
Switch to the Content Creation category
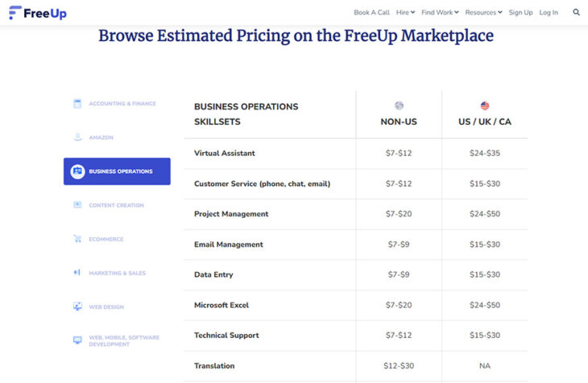pyautogui.click(x=116, y=205)
